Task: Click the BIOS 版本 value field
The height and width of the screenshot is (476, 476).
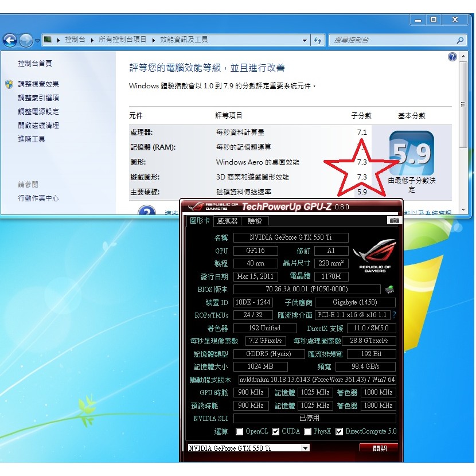Action: pos(307,289)
